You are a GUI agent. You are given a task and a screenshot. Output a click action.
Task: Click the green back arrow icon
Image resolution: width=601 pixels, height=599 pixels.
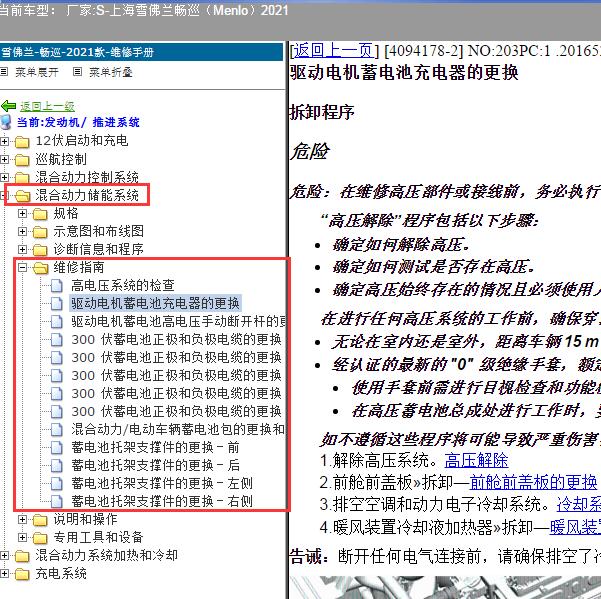(x=8, y=106)
